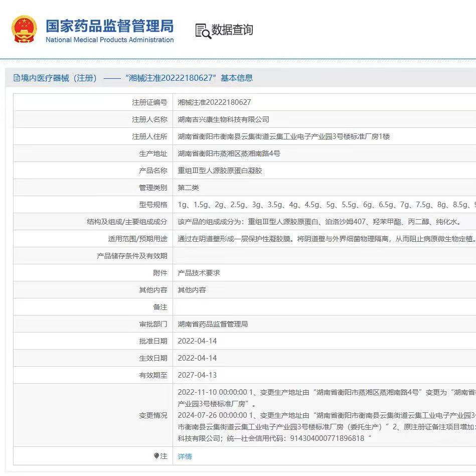Viewport: 476px width, 476px height.
Task: Open the 详情 details link
Action: click(x=185, y=456)
